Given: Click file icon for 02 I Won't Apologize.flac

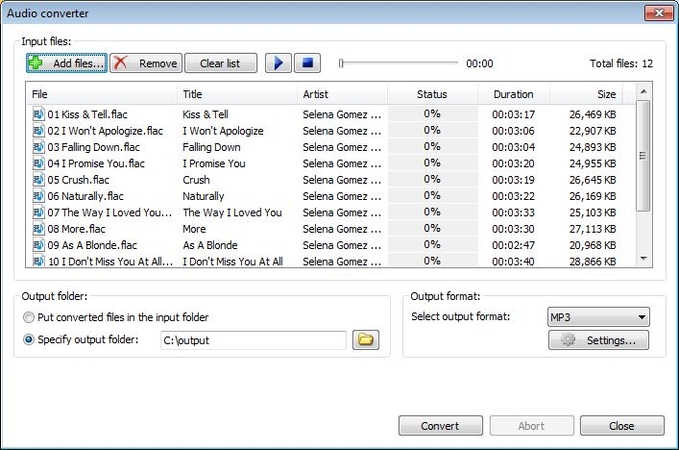Looking at the screenshot, I should coord(39,130).
